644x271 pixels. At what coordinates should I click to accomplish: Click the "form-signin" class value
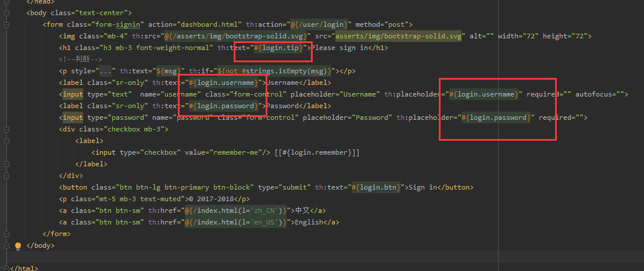[x=117, y=24]
